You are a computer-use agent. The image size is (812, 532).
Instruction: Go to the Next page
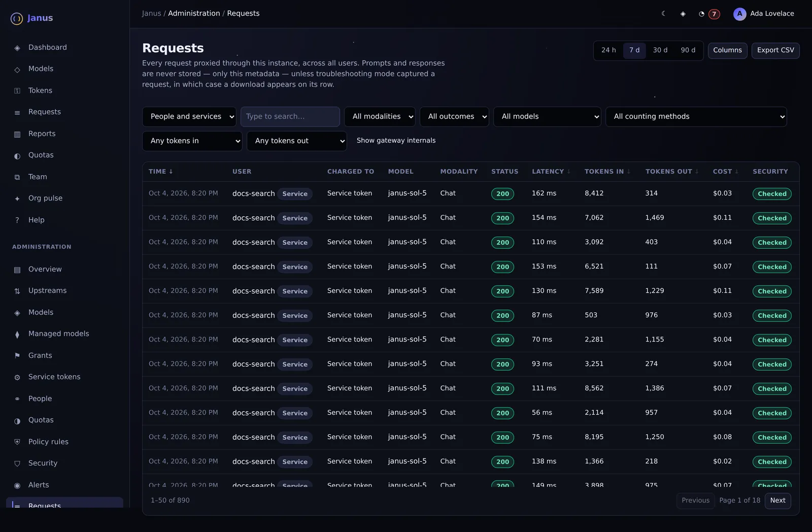click(777, 501)
